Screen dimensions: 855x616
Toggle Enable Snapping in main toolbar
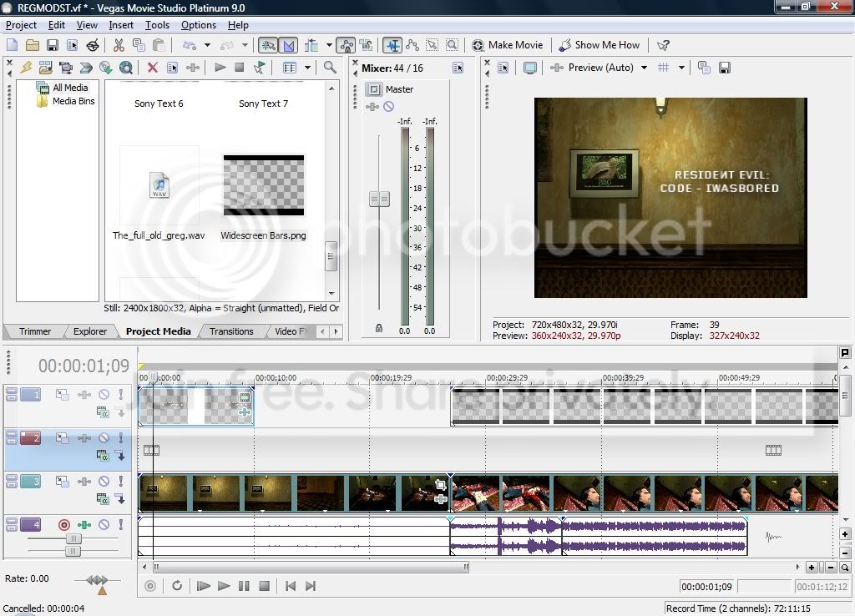click(x=267, y=45)
